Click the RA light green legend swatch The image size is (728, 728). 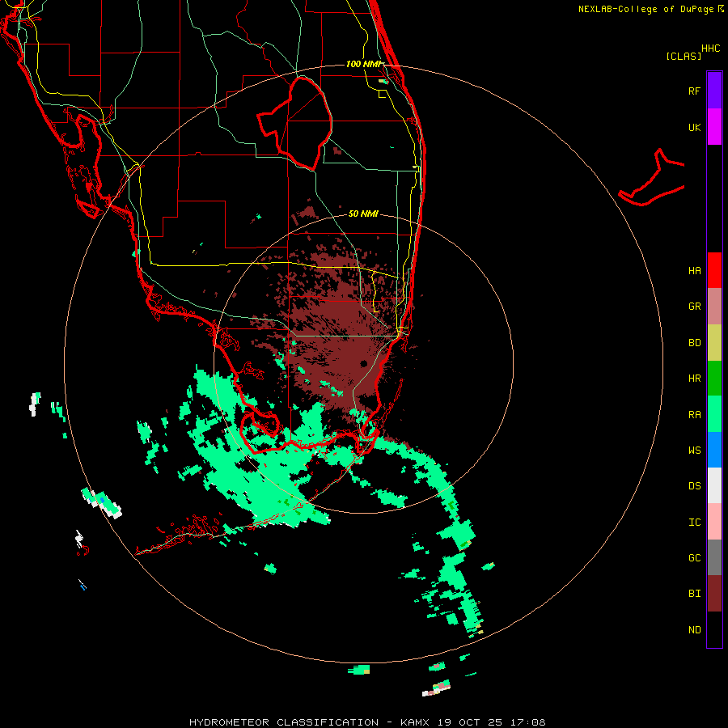714,414
